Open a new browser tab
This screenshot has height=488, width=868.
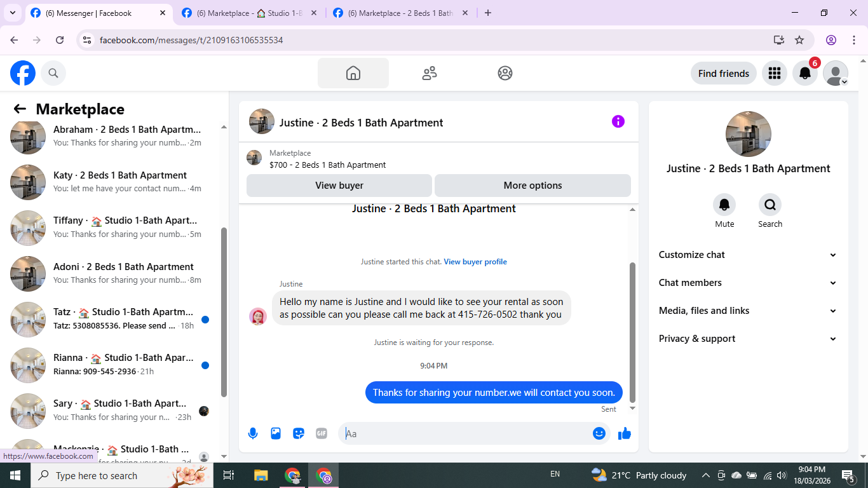[488, 13]
